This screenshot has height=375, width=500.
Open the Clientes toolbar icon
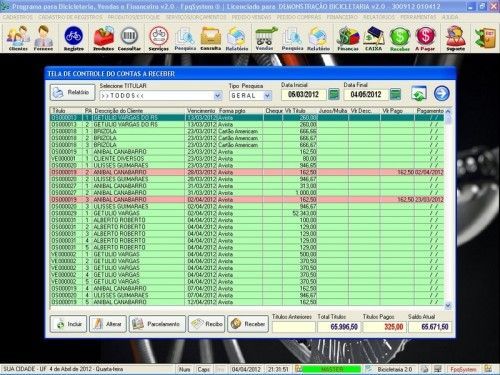click(x=18, y=38)
